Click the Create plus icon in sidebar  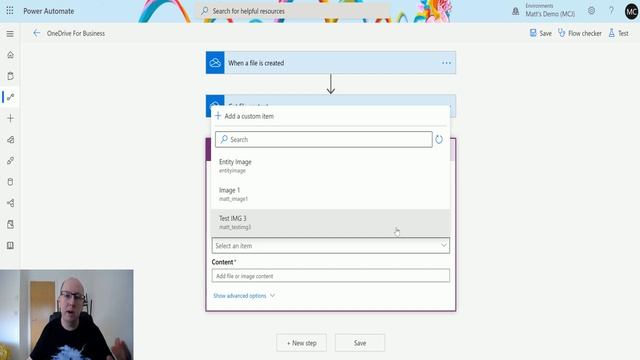tap(10, 118)
